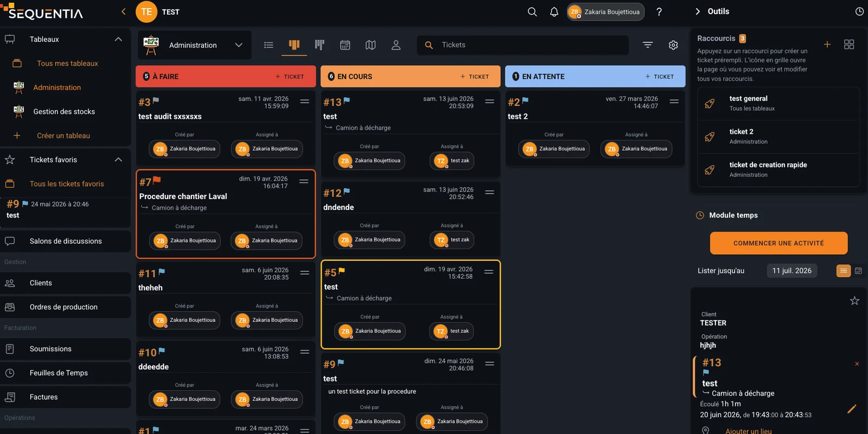The height and width of the screenshot is (434, 868).
Task: Open the menu handle on ticket #5
Action: [489, 272]
